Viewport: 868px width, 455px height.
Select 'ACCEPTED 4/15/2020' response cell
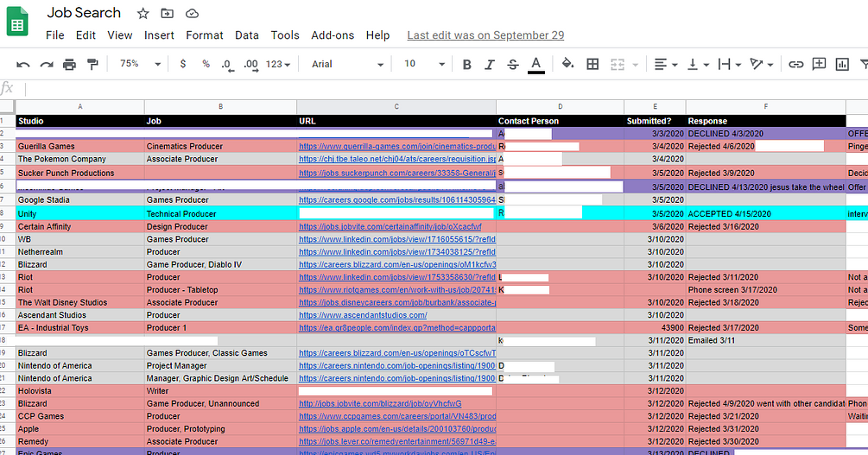pos(765,213)
